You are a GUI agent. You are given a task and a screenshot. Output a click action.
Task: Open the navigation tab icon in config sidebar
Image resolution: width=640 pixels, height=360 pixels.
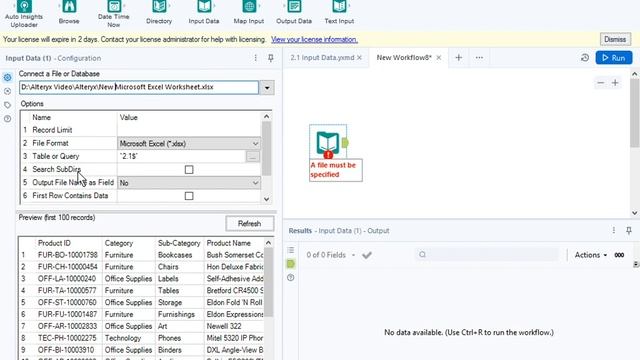pyautogui.click(x=7, y=91)
